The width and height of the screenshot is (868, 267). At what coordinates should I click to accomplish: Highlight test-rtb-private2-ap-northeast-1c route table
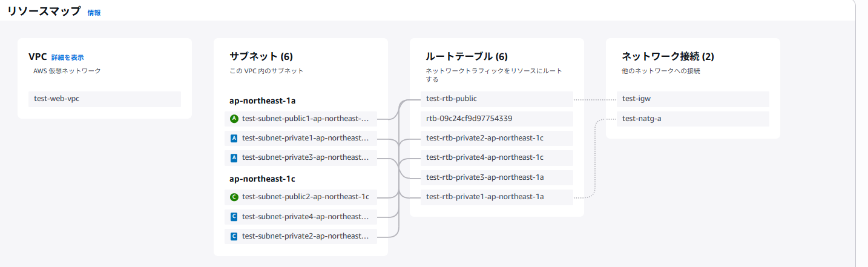tap(496, 138)
